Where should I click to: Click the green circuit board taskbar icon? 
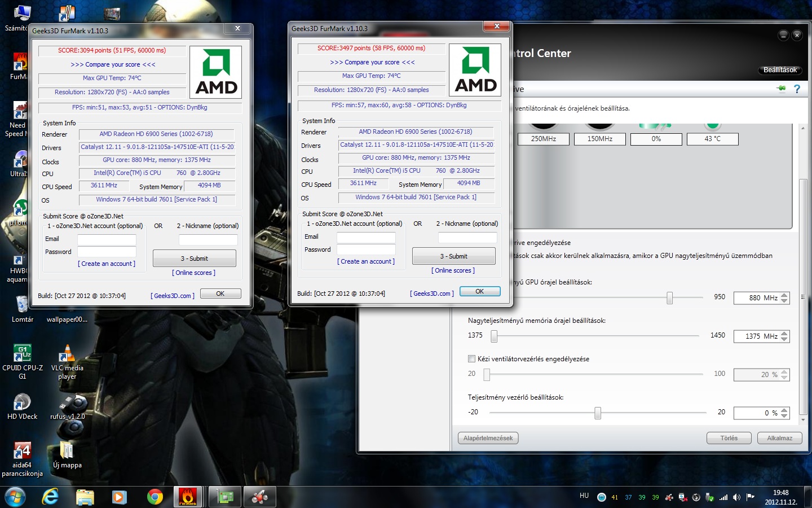[x=226, y=497]
